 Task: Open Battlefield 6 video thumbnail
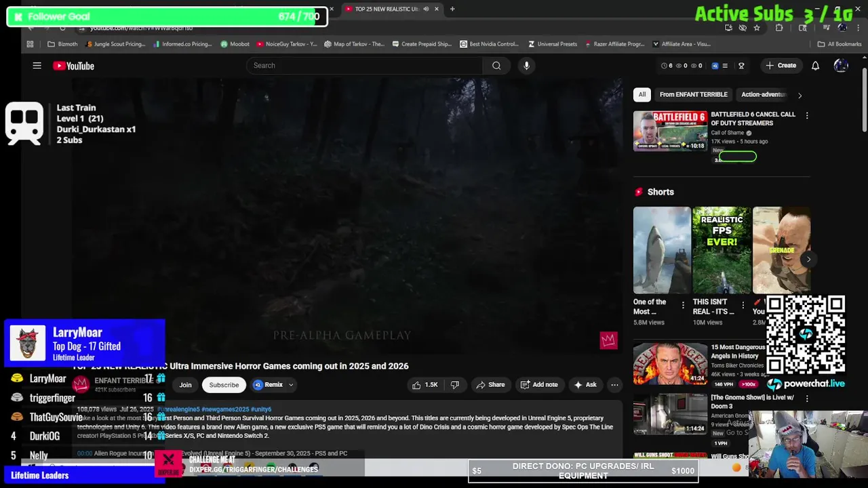click(x=670, y=131)
